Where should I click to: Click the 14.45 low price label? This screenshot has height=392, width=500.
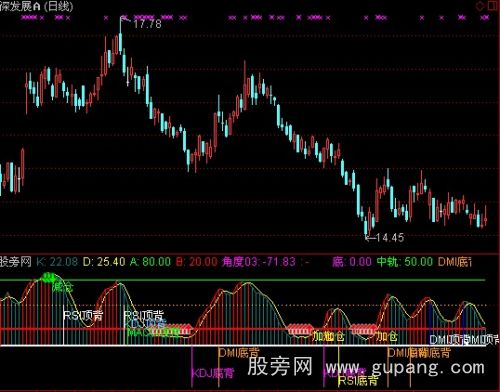coord(390,238)
